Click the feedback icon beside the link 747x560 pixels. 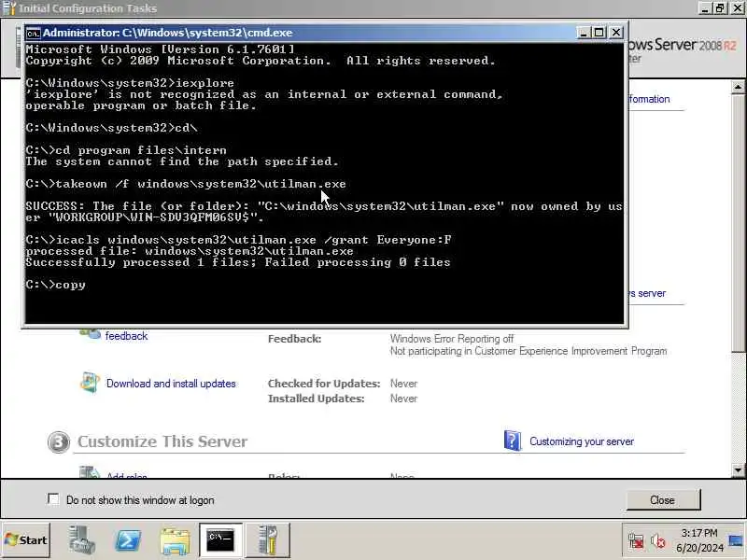tap(90, 333)
